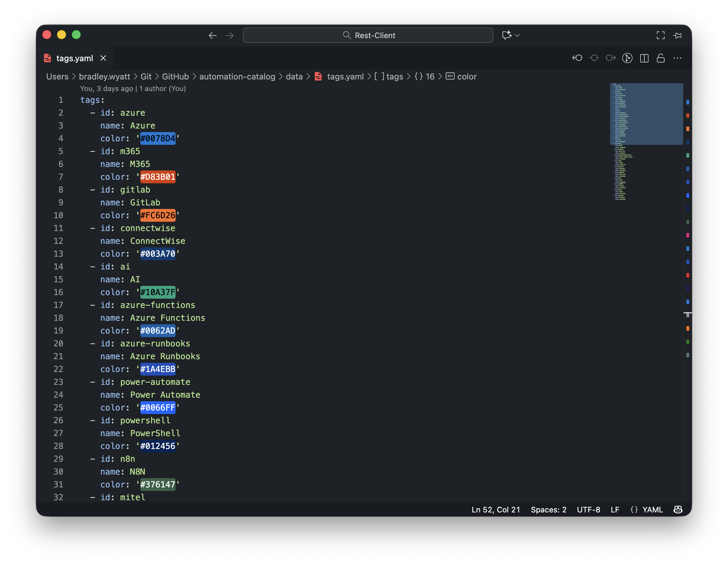Open changes with previous revision
The image size is (728, 564).
577,58
